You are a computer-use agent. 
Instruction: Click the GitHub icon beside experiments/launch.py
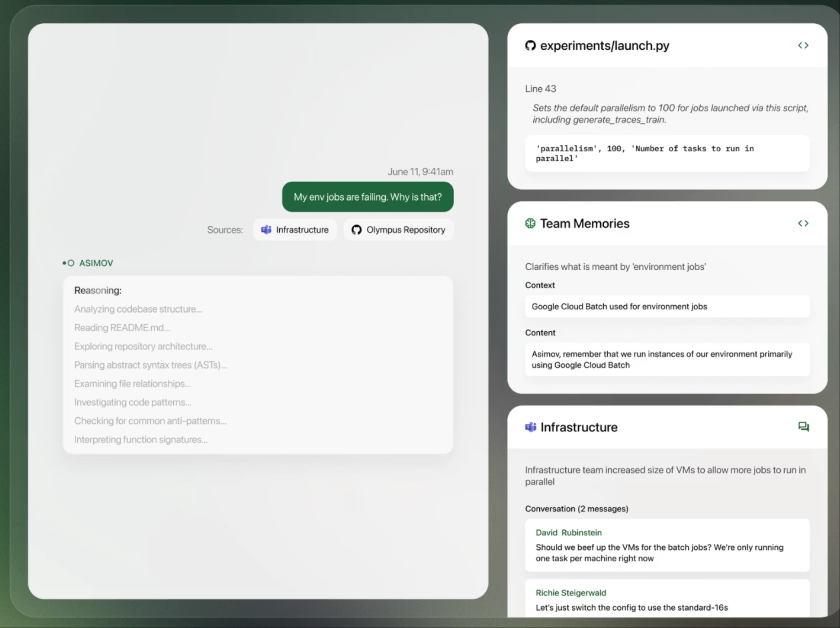pyautogui.click(x=530, y=46)
